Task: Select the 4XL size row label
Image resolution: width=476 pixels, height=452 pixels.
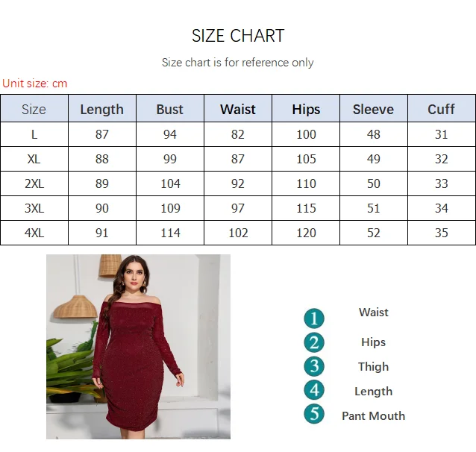Action: pyautogui.click(x=34, y=233)
